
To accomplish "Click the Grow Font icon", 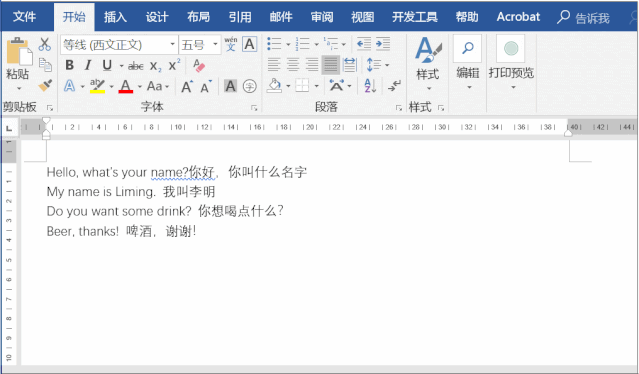I will (x=187, y=86).
